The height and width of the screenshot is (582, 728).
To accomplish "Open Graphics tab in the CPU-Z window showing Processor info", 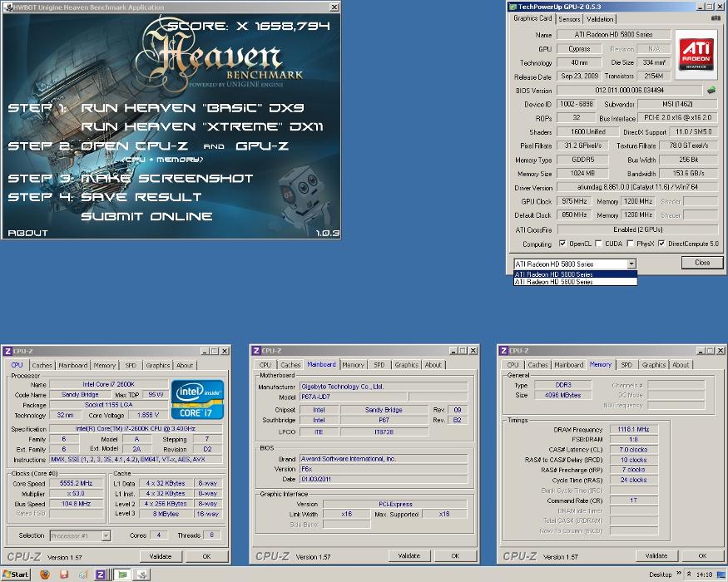I will (158, 365).
